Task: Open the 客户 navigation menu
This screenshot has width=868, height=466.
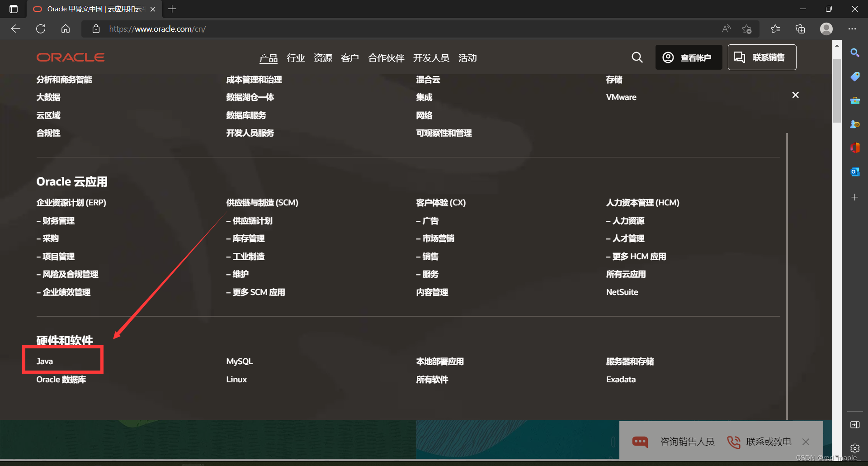Action: point(350,58)
